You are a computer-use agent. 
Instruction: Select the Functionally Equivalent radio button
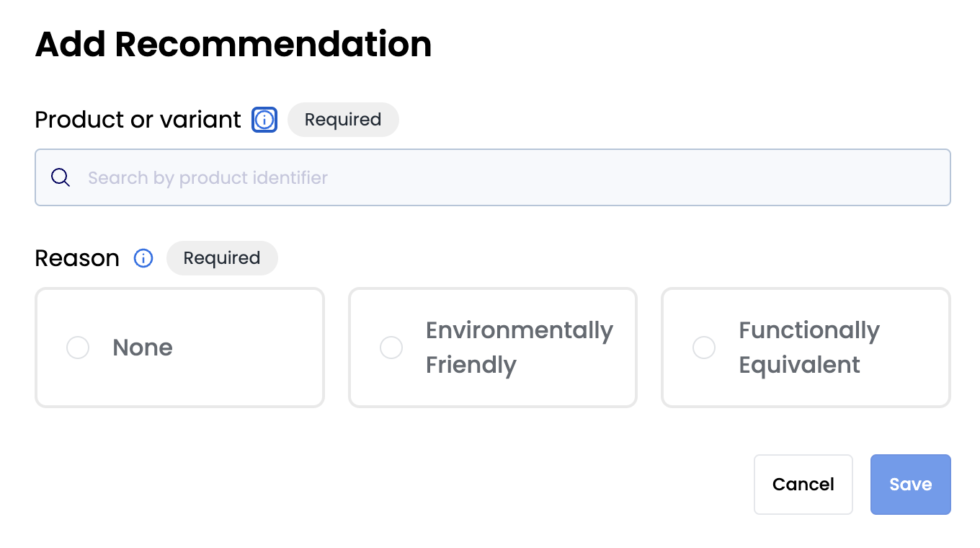(x=704, y=348)
